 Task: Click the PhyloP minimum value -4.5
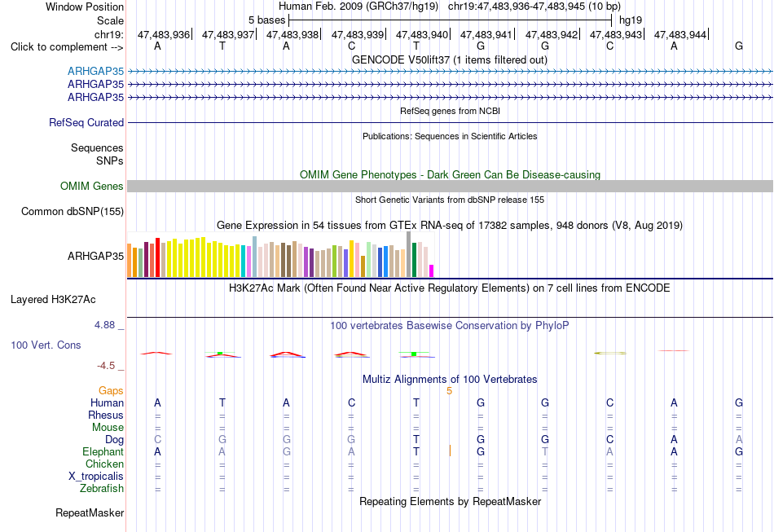(106, 366)
